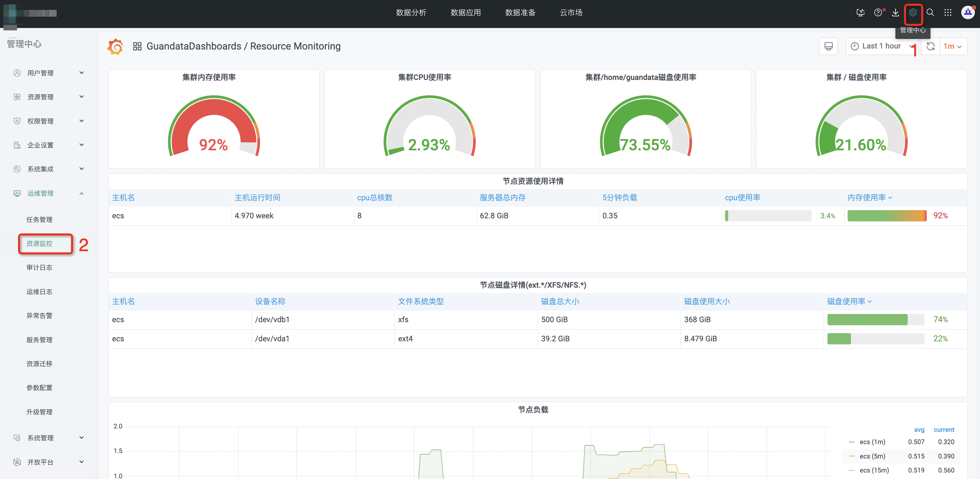Image resolution: width=980 pixels, height=479 pixels.
Task: Select 审计日志 in the sidebar
Action: pos(39,268)
